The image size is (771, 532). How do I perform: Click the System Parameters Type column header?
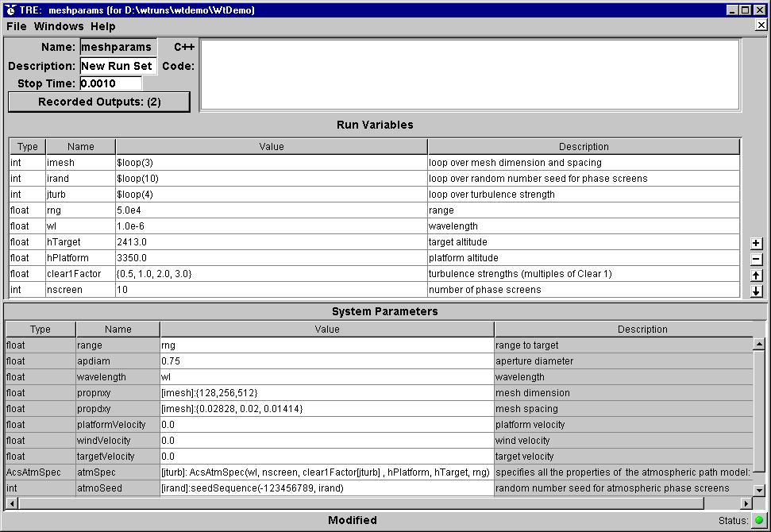point(40,330)
